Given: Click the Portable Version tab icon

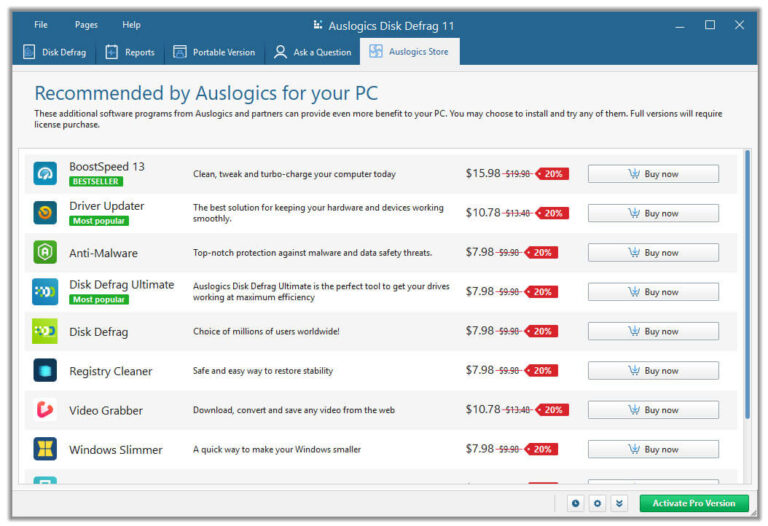Looking at the screenshot, I should 180,52.
